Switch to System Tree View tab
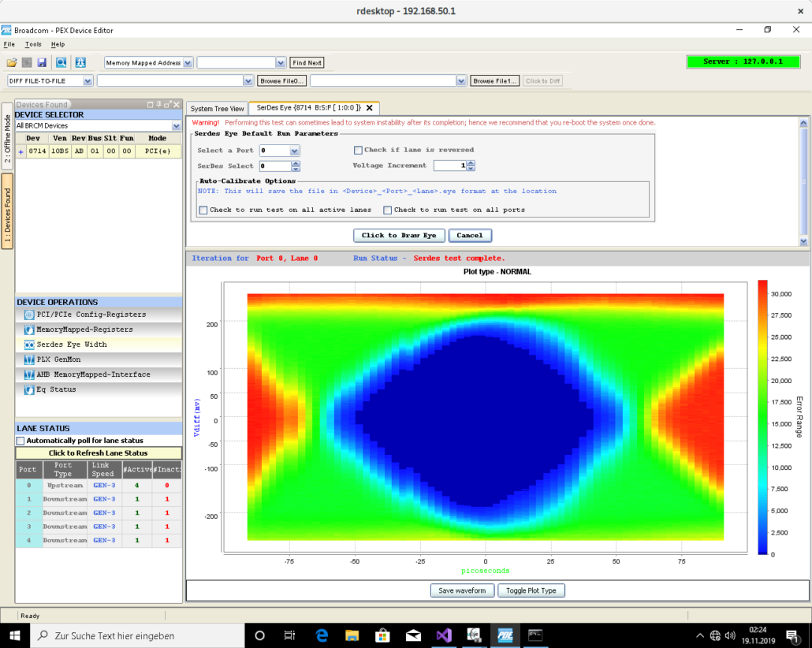The height and width of the screenshot is (648, 812). [217, 108]
